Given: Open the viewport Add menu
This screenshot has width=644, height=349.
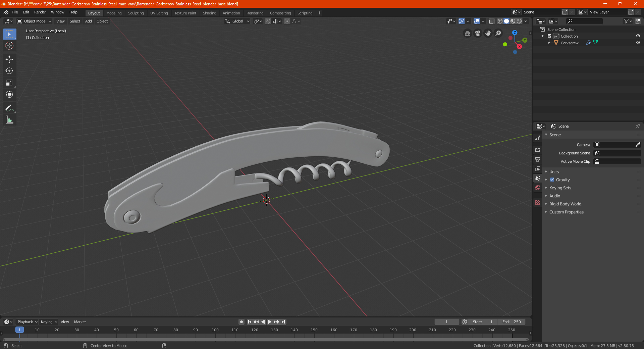Looking at the screenshot, I should pos(88,21).
